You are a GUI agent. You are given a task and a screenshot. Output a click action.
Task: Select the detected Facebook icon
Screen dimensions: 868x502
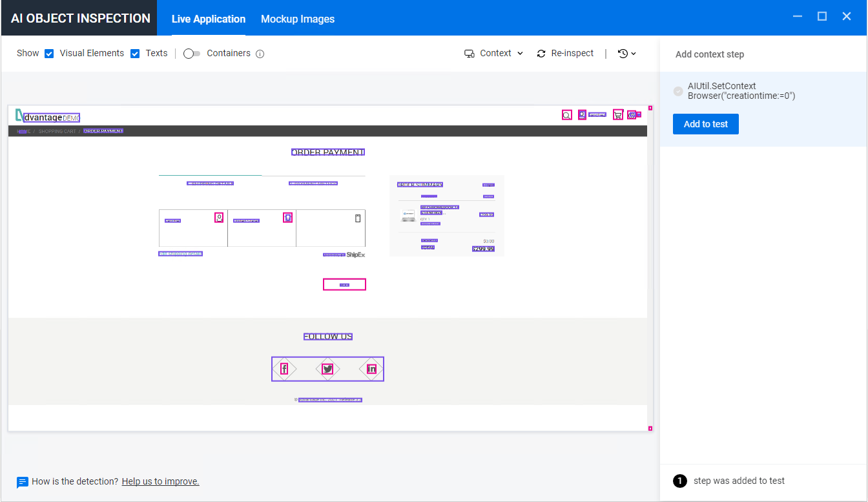click(x=284, y=369)
